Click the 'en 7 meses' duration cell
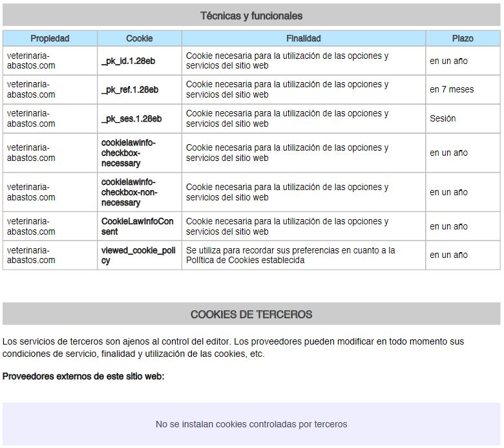 (463, 89)
